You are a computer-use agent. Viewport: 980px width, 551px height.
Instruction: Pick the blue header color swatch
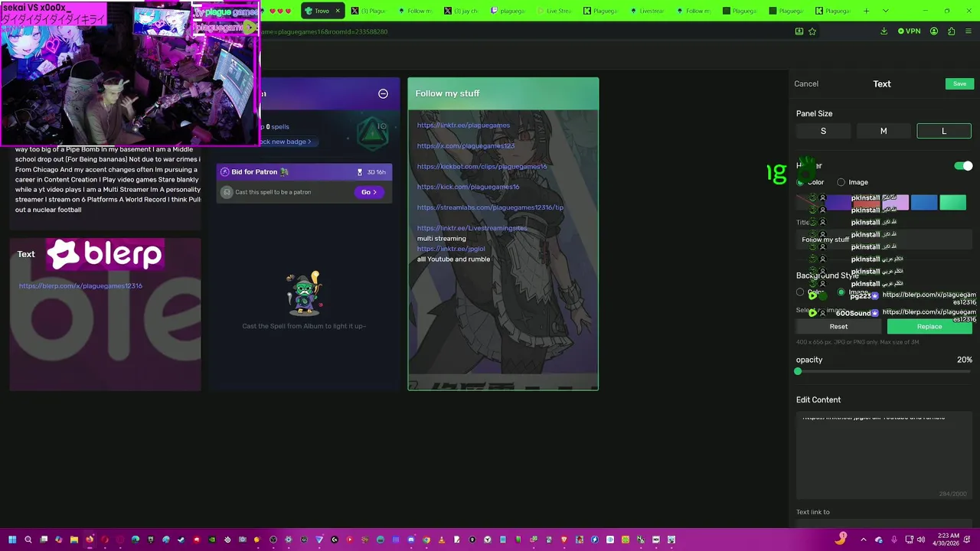pos(924,202)
